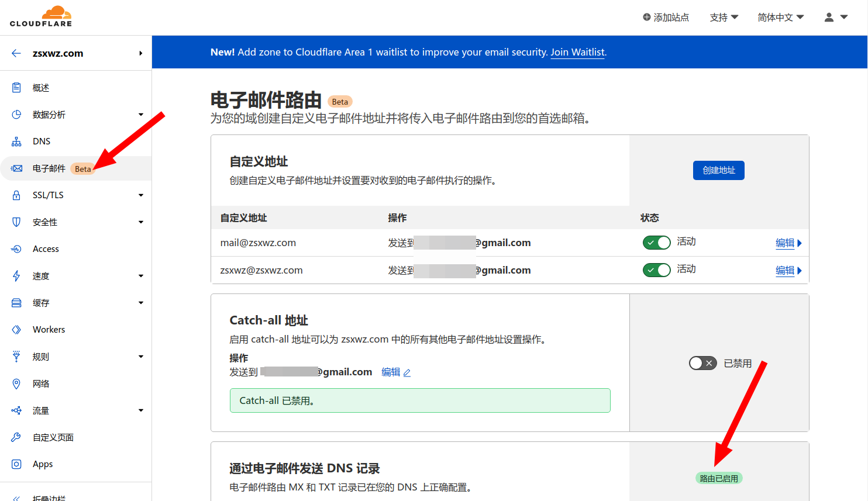Open the 概述 sidebar item
Screen dimensions: 868x501
tap(76, 88)
